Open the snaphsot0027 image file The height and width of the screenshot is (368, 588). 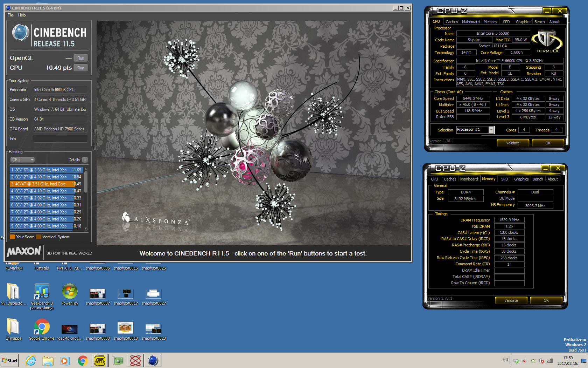tap(154, 297)
